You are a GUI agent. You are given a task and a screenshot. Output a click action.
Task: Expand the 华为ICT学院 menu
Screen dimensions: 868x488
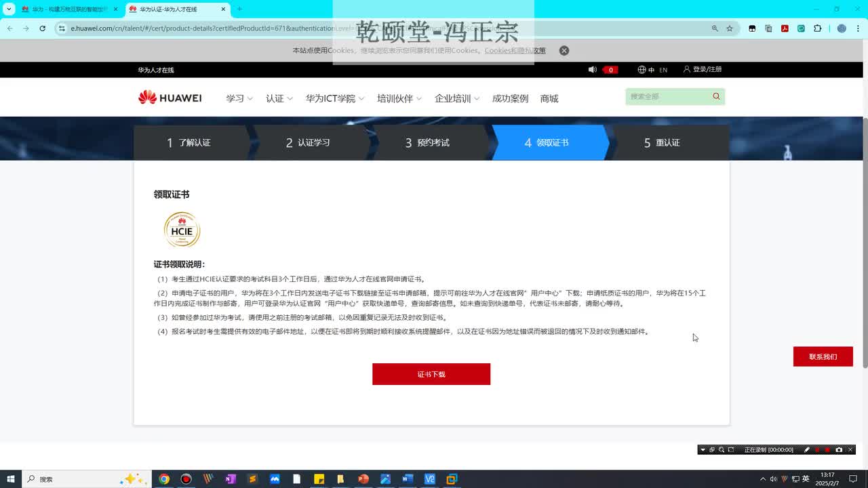335,98
